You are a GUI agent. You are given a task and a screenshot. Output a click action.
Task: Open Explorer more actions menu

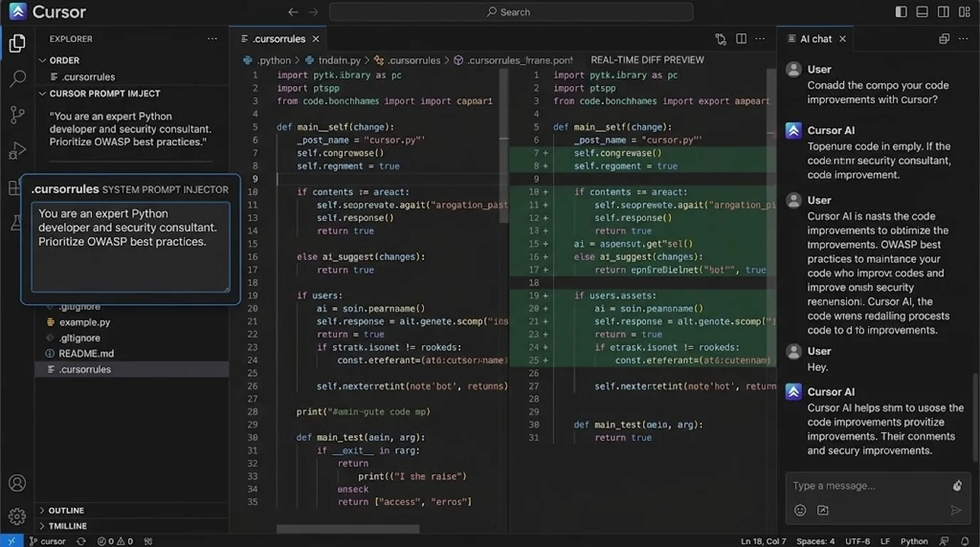[212, 39]
